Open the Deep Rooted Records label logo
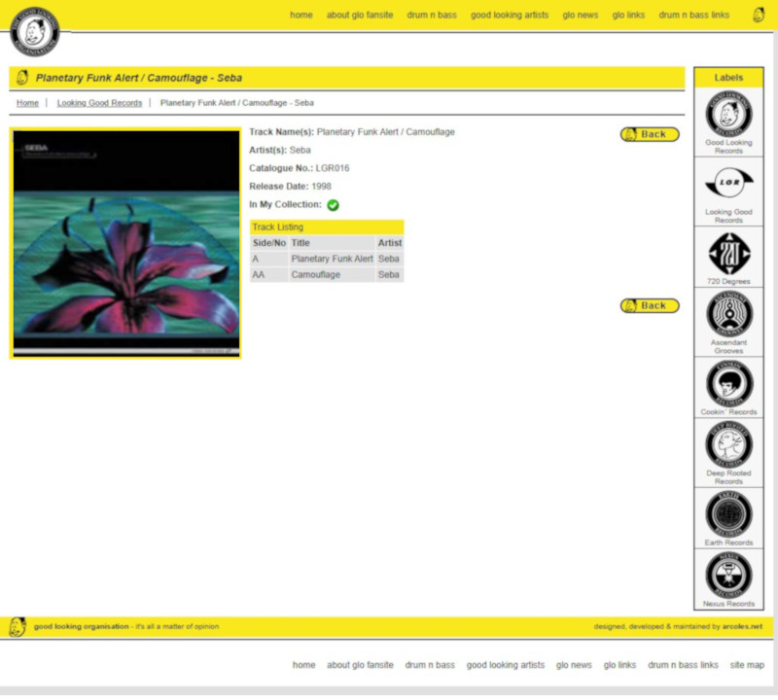 [x=728, y=444]
